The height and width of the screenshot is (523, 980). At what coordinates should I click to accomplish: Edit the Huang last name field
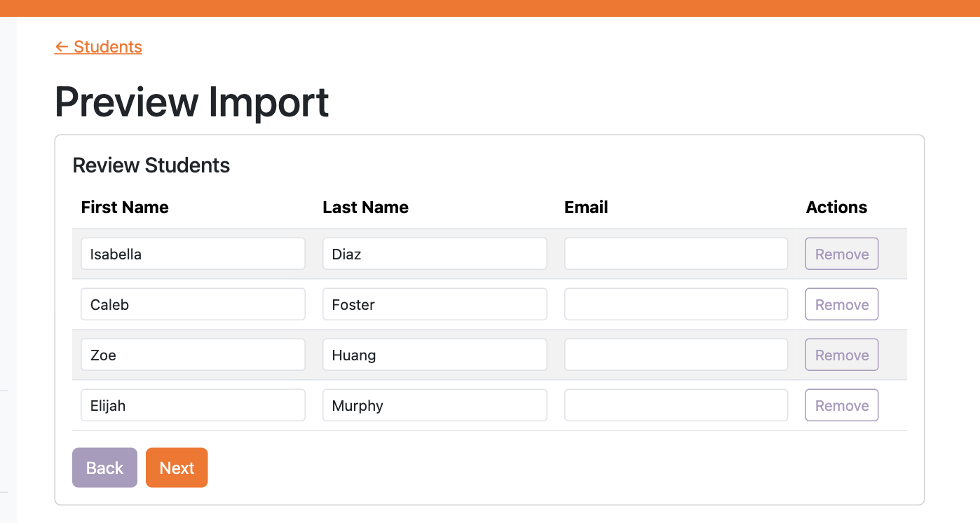coord(435,355)
